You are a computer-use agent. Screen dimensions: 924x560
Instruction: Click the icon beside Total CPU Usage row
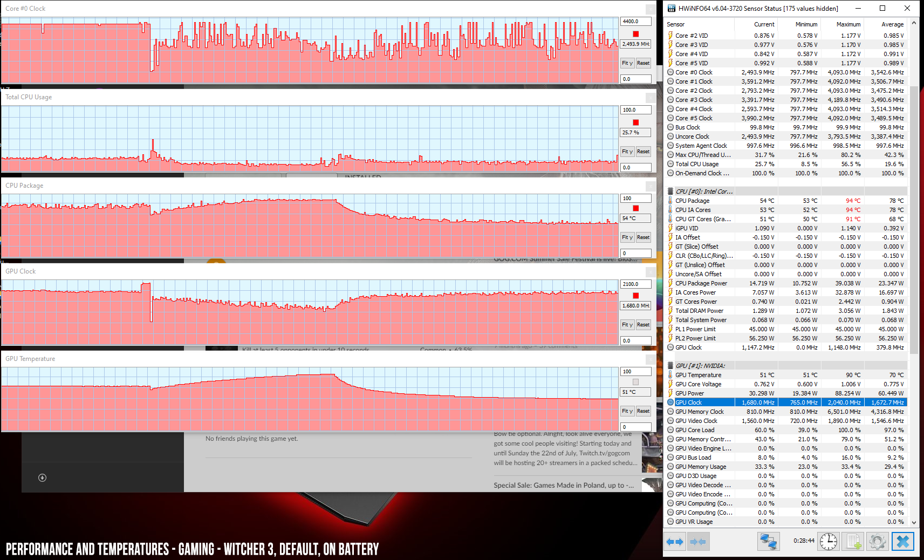pyautogui.click(x=670, y=164)
